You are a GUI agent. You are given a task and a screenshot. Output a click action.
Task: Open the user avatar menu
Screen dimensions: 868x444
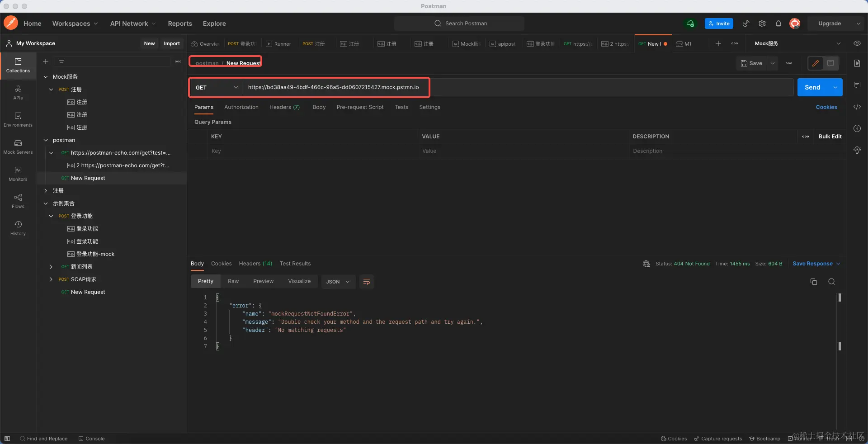(x=795, y=24)
